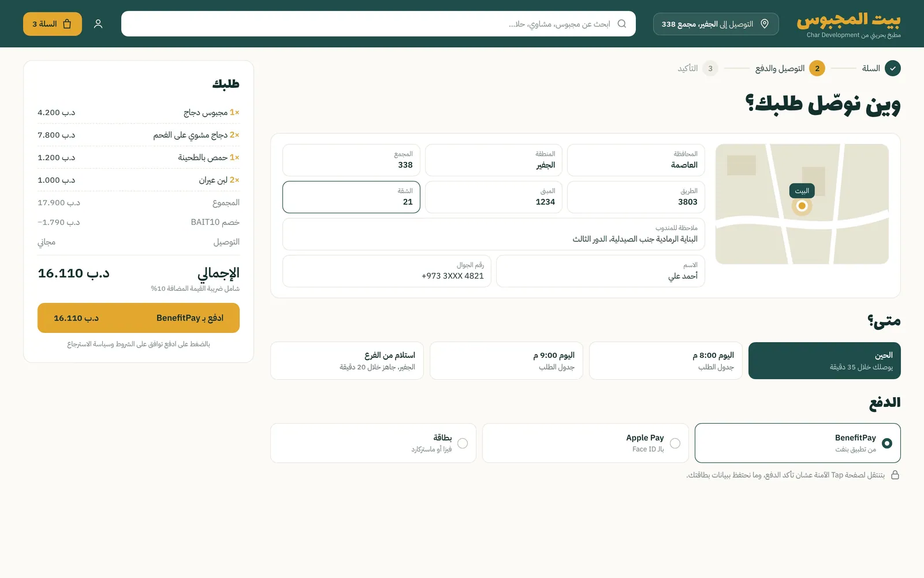Click الاسم field أحمد علي
This screenshot has width=924, height=578.
coord(601,271)
